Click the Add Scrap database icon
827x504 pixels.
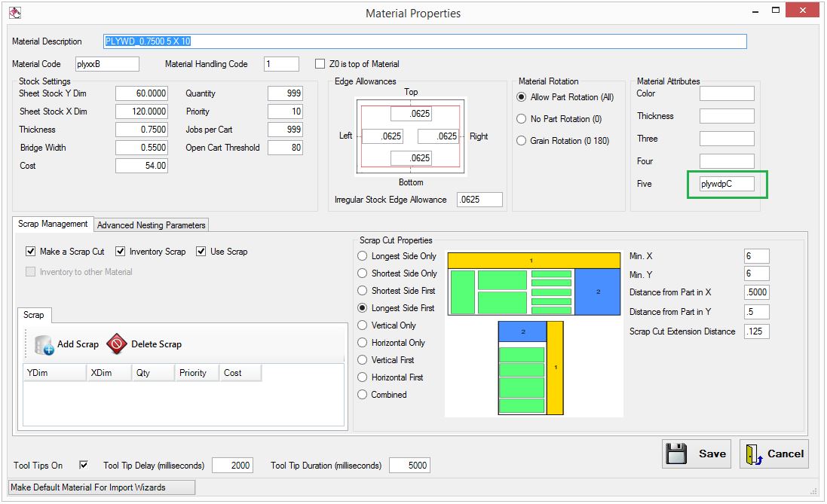coord(44,344)
